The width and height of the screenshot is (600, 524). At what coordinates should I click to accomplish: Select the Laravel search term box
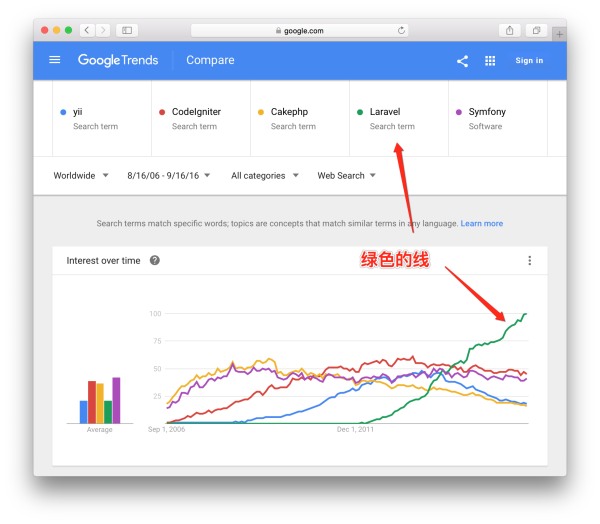[398, 118]
